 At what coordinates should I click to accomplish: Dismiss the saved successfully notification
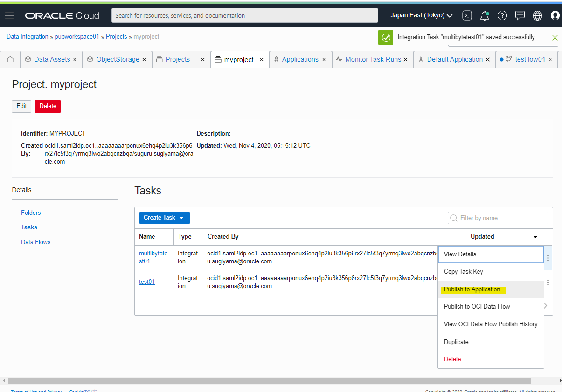[555, 38]
